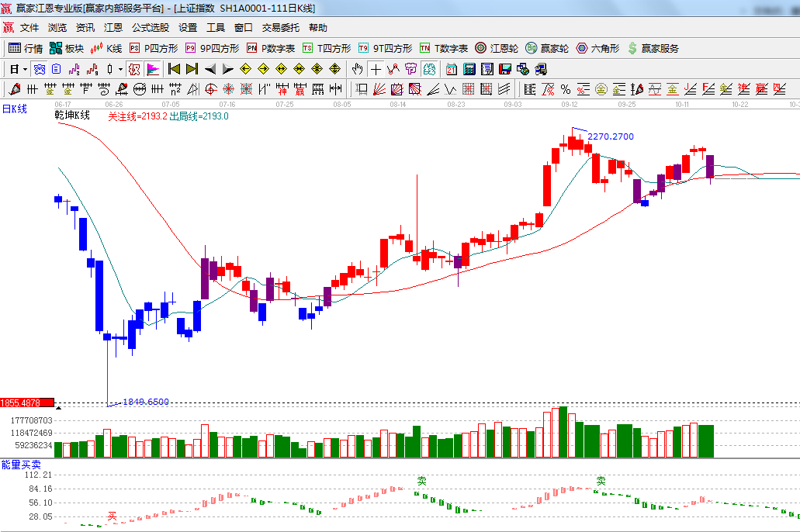800x532 pixels.
Task: Open the 江恩 menu
Action: click(x=113, y=27)
